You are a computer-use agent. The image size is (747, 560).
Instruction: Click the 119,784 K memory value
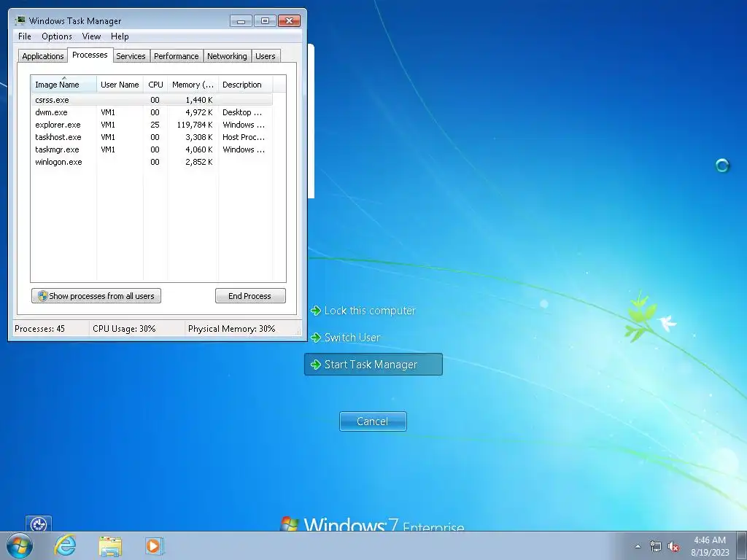[x=194, y=125]
